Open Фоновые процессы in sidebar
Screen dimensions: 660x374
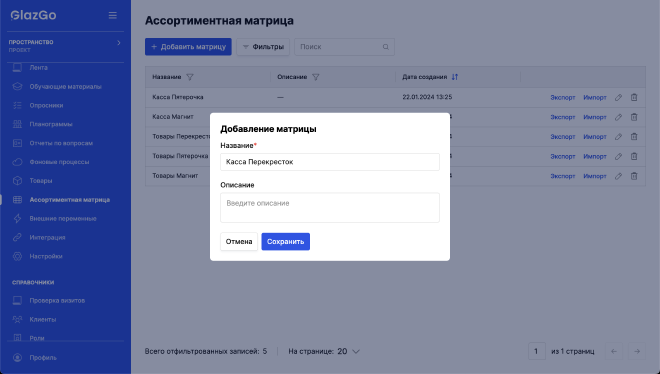tap(59, 162)
